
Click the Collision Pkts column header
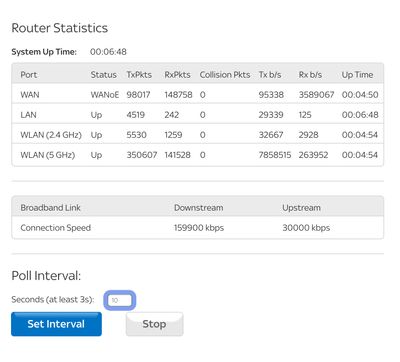pos(225,75)
